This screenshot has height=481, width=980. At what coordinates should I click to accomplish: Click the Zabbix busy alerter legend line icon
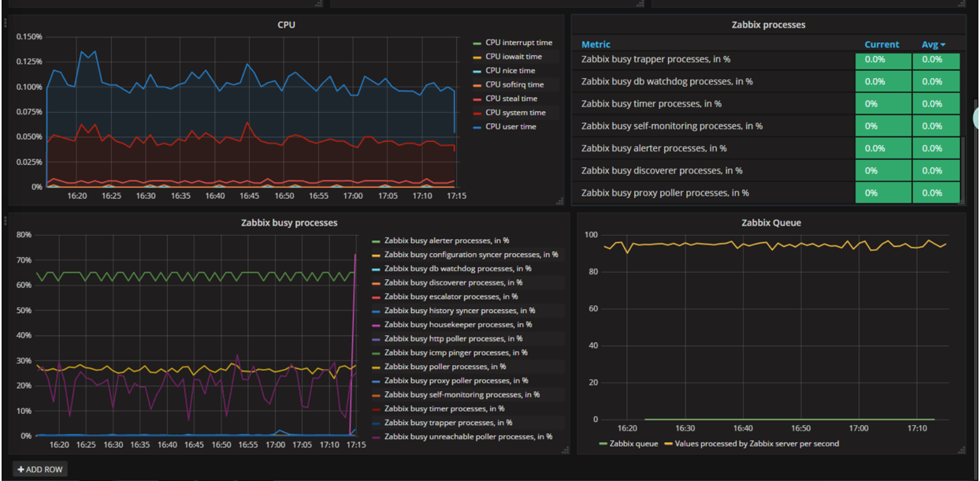coord(376,241)
